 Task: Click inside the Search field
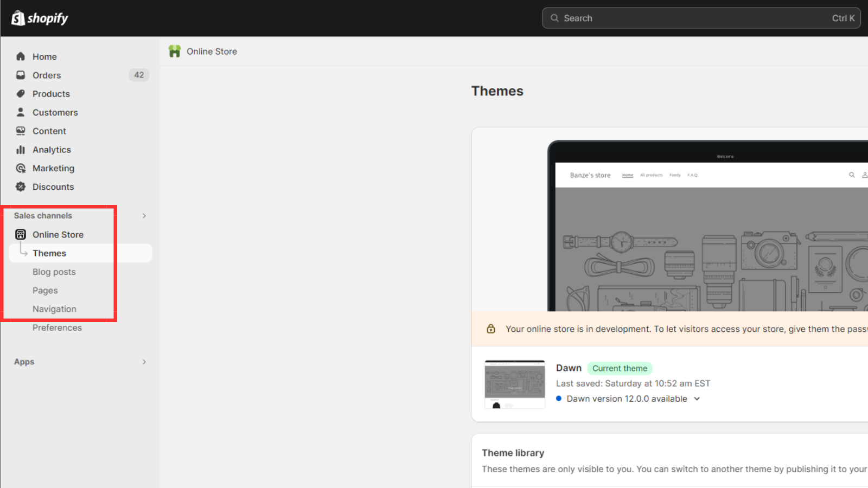click(701, 18)
